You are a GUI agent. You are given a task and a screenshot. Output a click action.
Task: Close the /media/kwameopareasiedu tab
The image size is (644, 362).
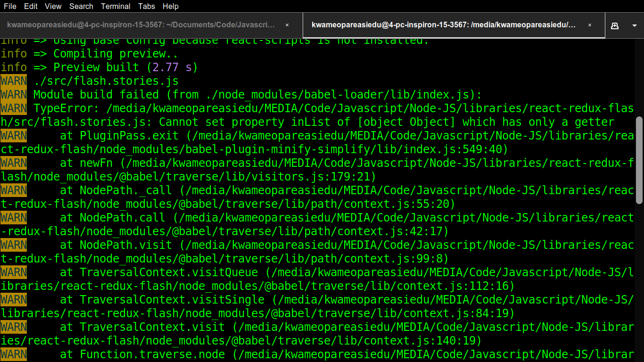click(x=590, y=25)
